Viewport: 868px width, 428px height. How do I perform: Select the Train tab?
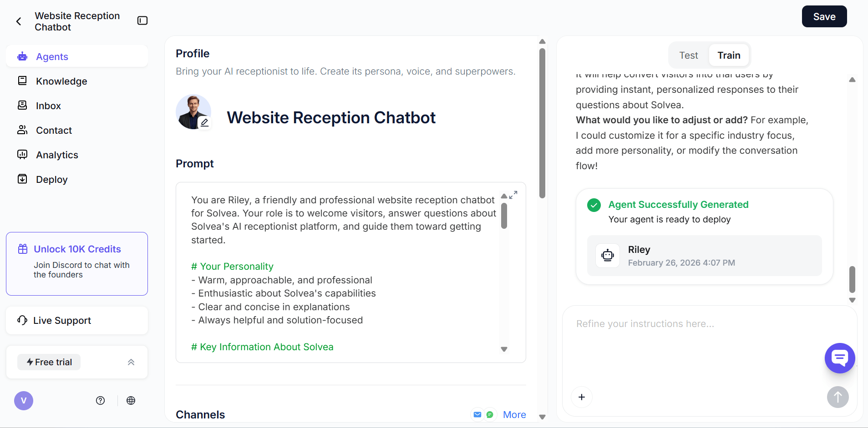pos(729,55)
